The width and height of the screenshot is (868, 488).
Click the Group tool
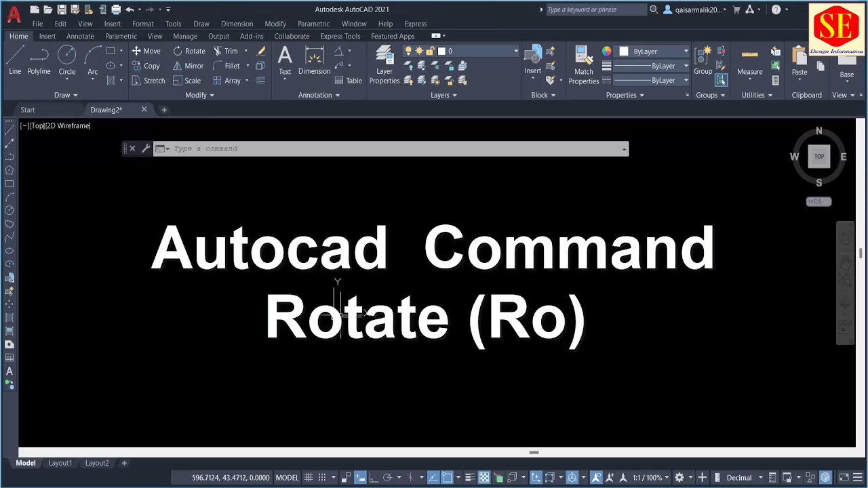703,60
